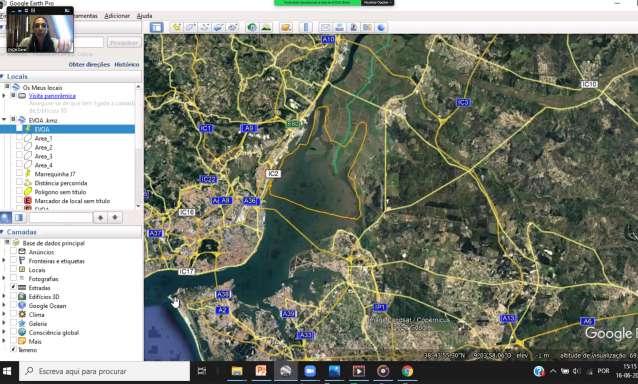Open the historical imagery clock tool

252,27
